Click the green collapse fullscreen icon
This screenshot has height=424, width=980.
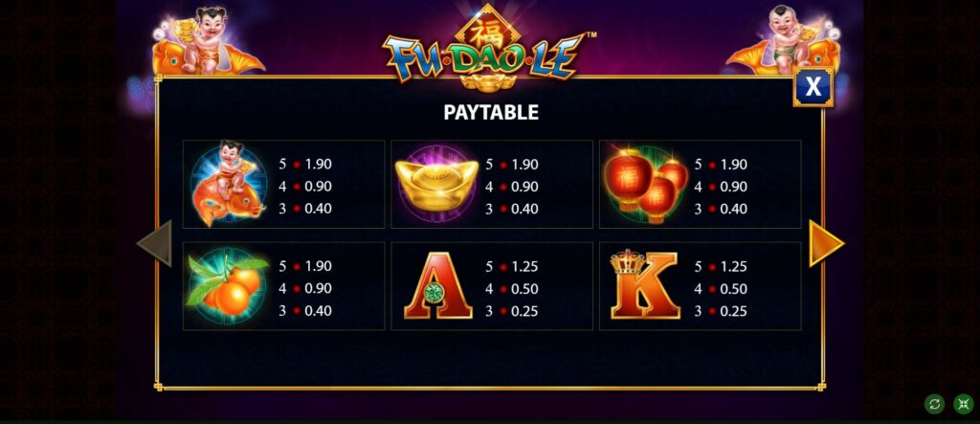tap(963, 404)
